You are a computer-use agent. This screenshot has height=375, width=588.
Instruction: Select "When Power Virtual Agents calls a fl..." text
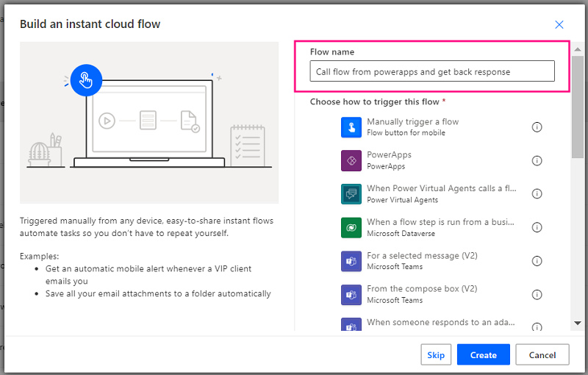click(442, 188)
